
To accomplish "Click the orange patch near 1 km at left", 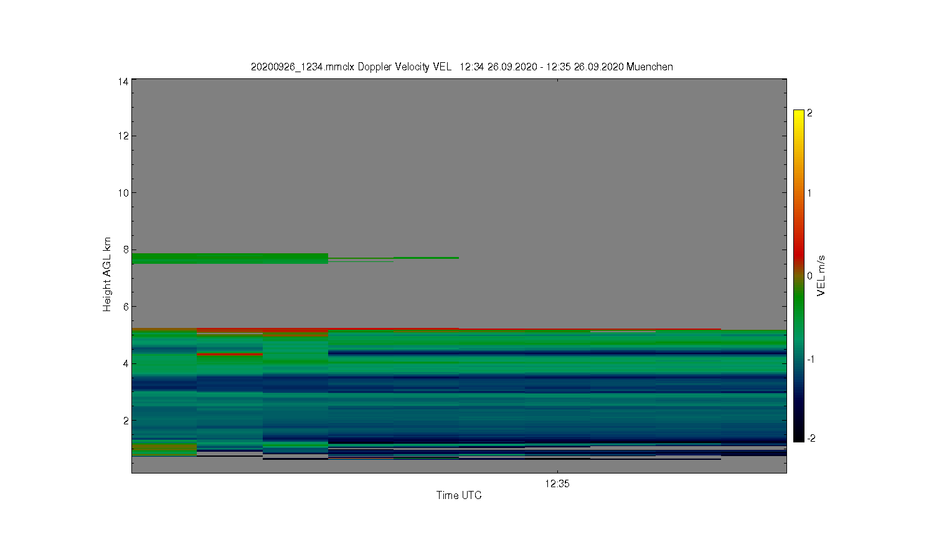I will pos(164,447).
